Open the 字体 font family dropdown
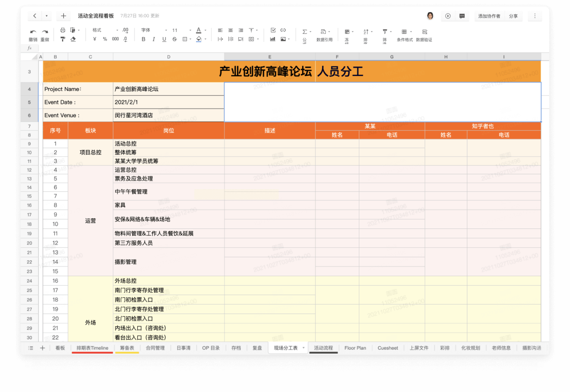This screenshot has width=570, height=392. [x=154, y=30]
